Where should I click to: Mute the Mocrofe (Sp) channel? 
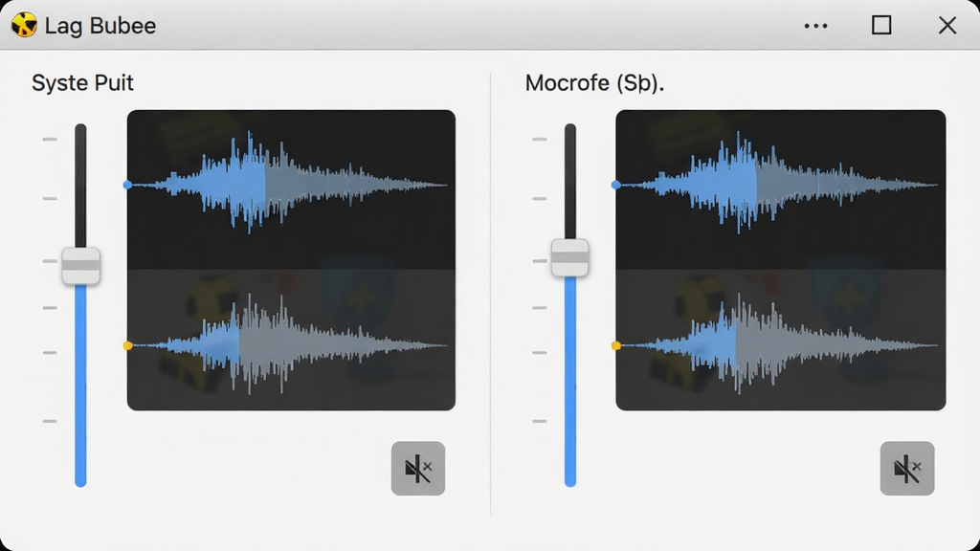point(907,469)
